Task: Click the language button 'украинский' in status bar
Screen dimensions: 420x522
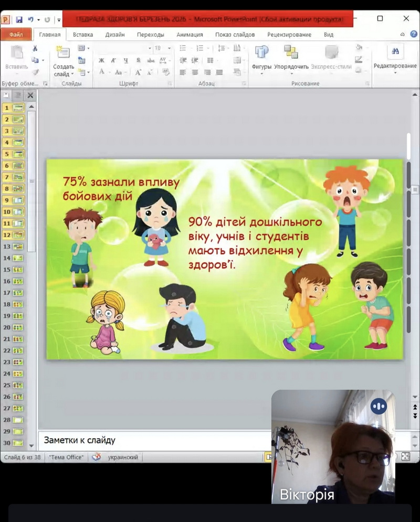Action: [123, 457]
